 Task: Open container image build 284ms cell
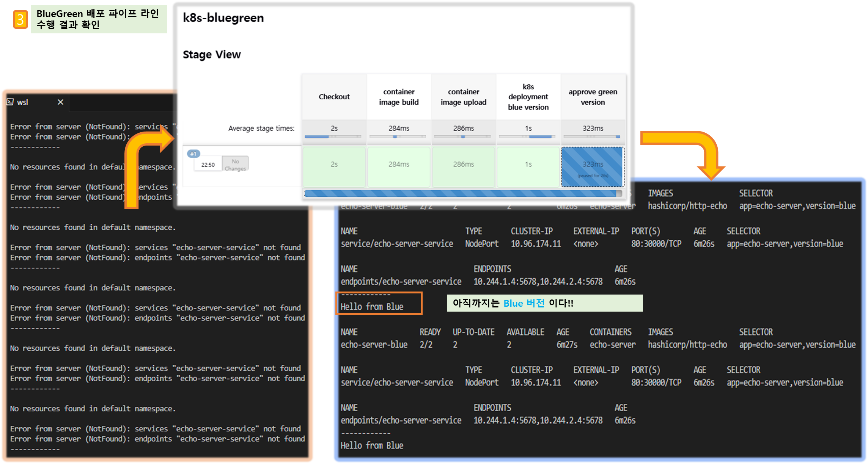[399, 165]
